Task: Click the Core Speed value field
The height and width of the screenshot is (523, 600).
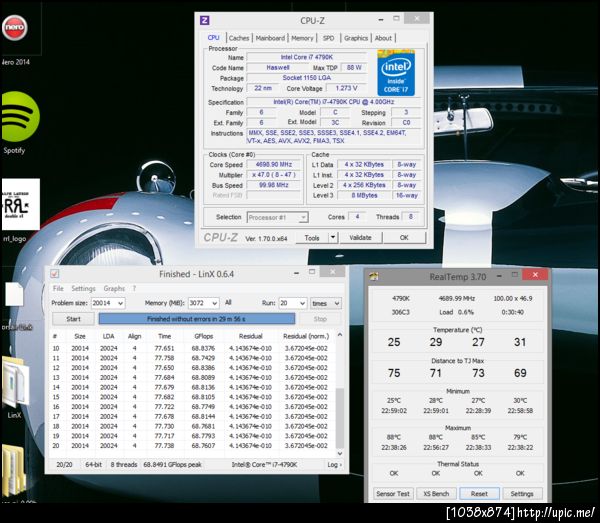Action: click(274, 165)
